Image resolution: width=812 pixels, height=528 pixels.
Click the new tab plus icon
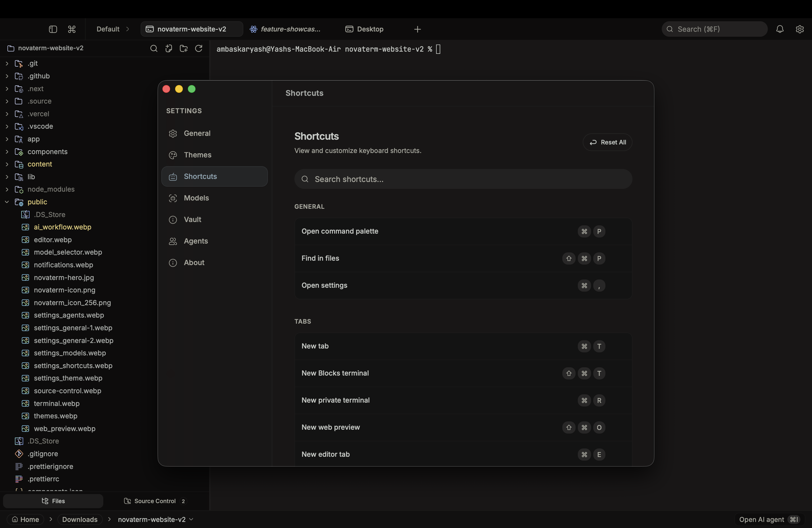(x=418, y=29)
